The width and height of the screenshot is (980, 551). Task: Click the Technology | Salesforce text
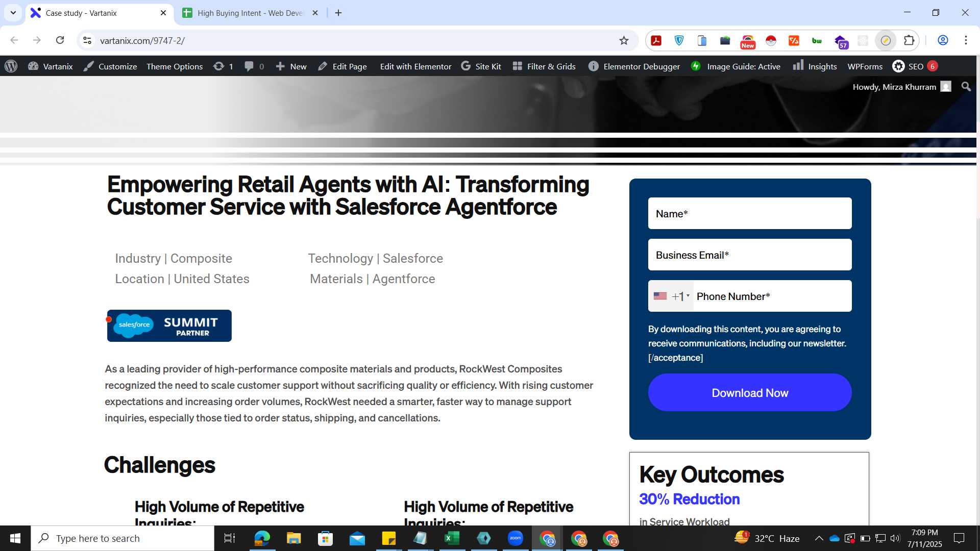tap(375, 259)
